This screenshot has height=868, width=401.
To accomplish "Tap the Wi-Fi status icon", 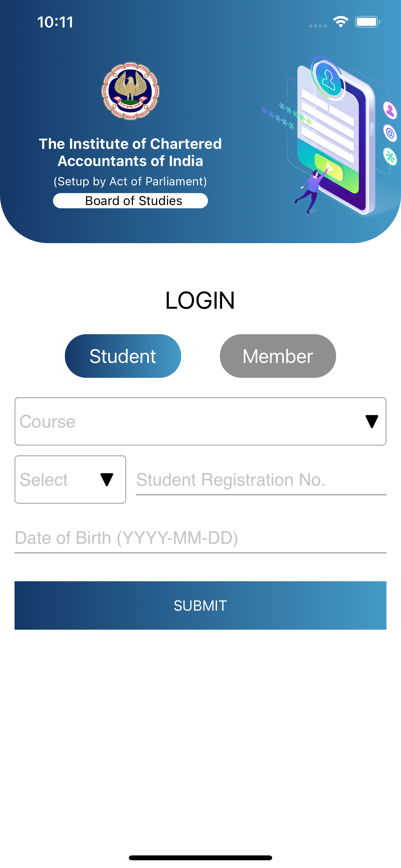I will pyautogui.click(x=340, y=22).
